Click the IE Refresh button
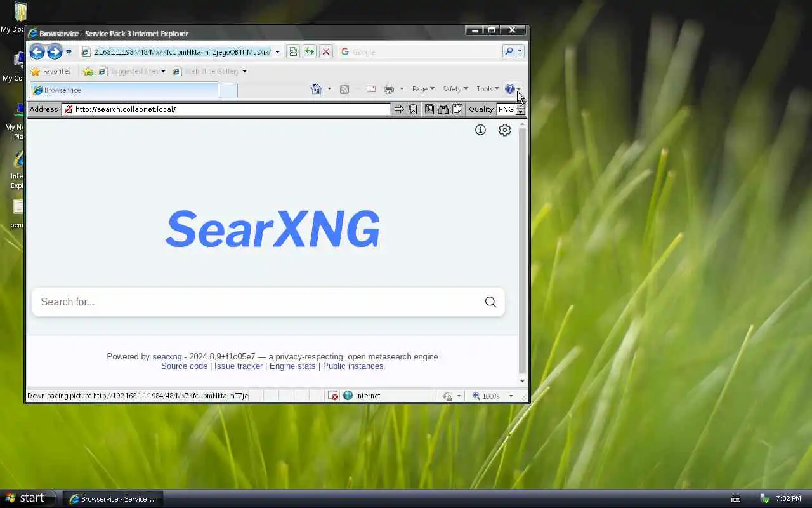This screenshot has width=812, height=508. tap(309, 52)
